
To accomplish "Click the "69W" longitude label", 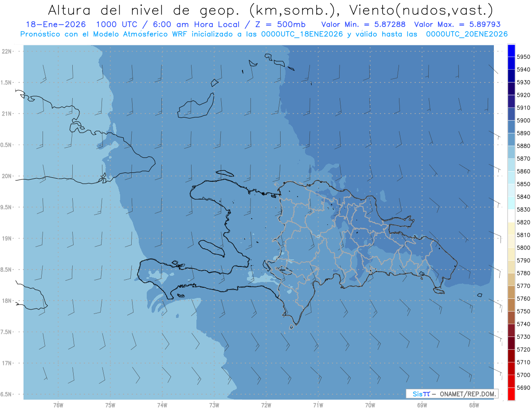I will click(x=422, y=405).
